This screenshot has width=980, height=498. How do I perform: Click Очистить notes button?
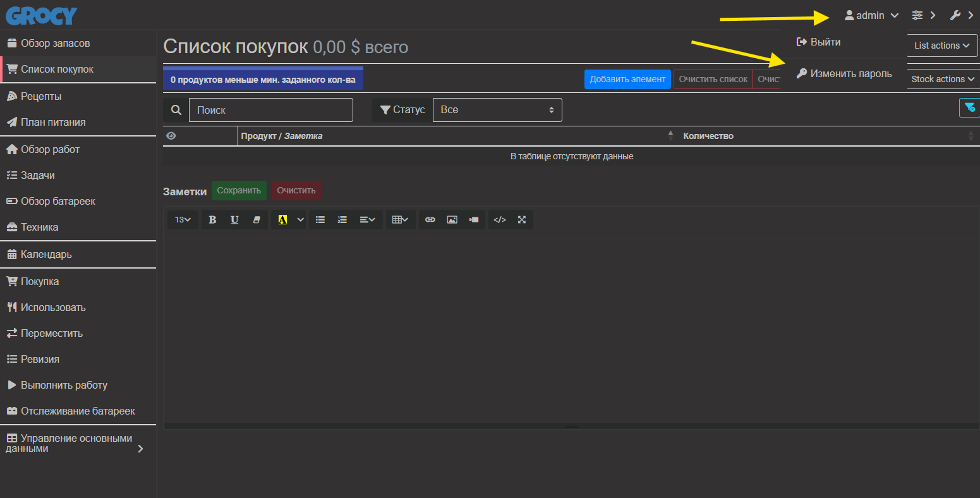(x=296, y=190)
